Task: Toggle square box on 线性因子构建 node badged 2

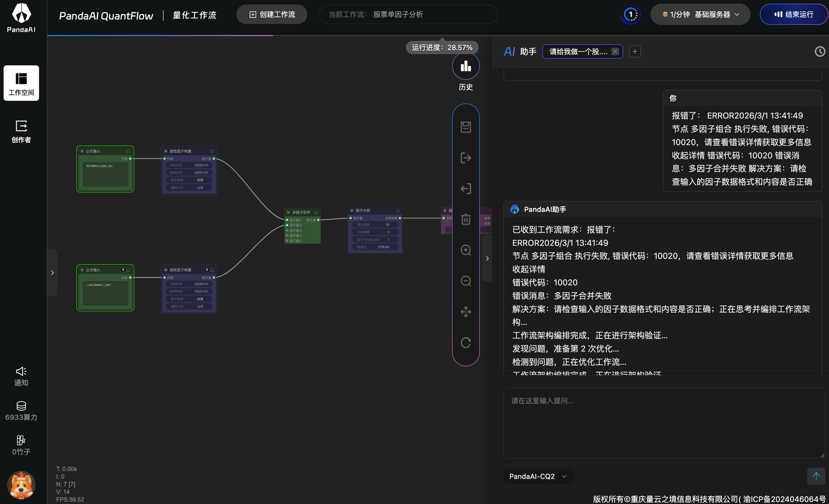Action: [x=166, y=270]
